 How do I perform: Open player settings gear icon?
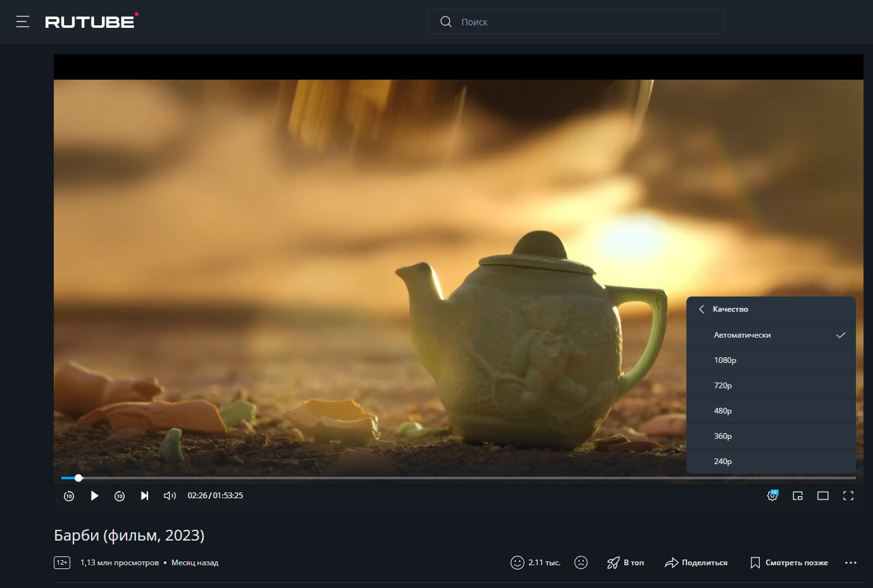coord(772,496)
